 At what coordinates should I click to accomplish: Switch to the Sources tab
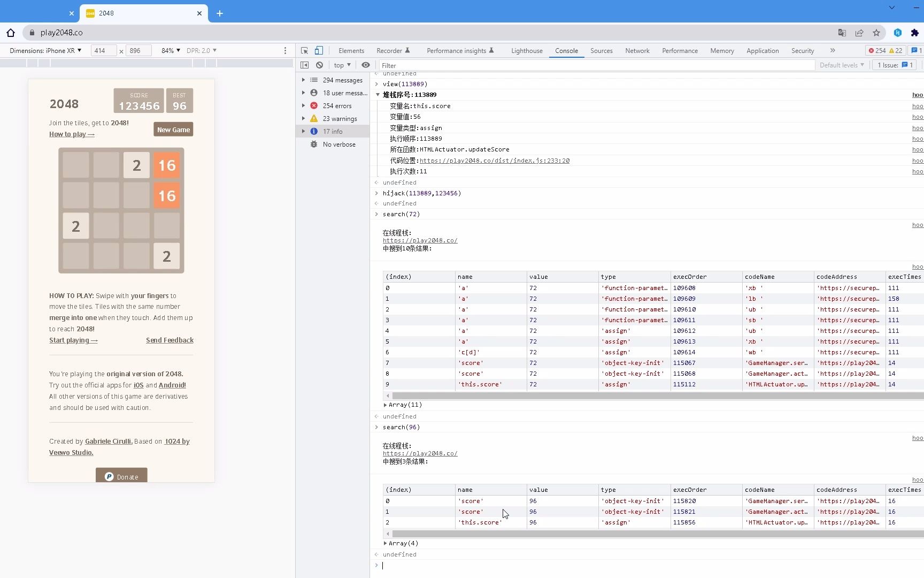pos(602,50)
